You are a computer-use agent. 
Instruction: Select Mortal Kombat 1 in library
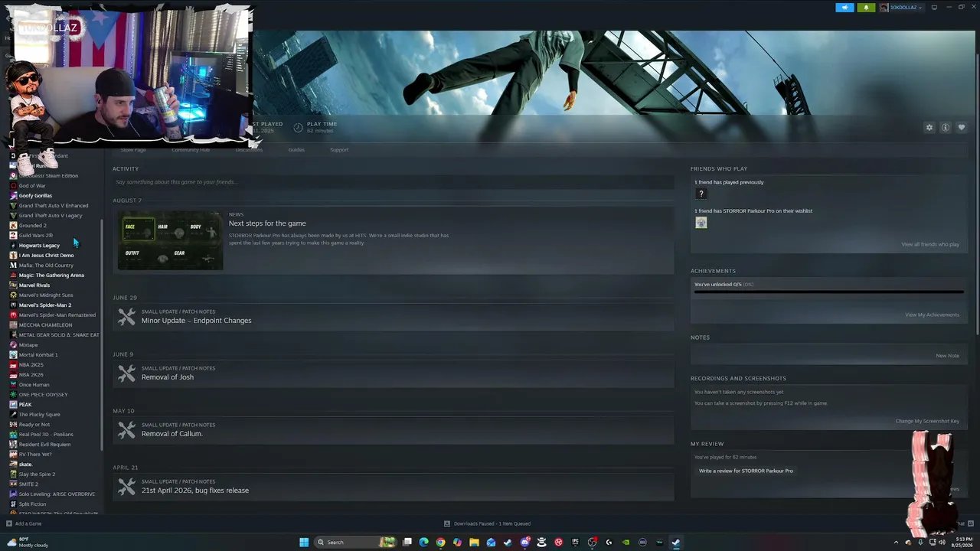coord(38,355)
